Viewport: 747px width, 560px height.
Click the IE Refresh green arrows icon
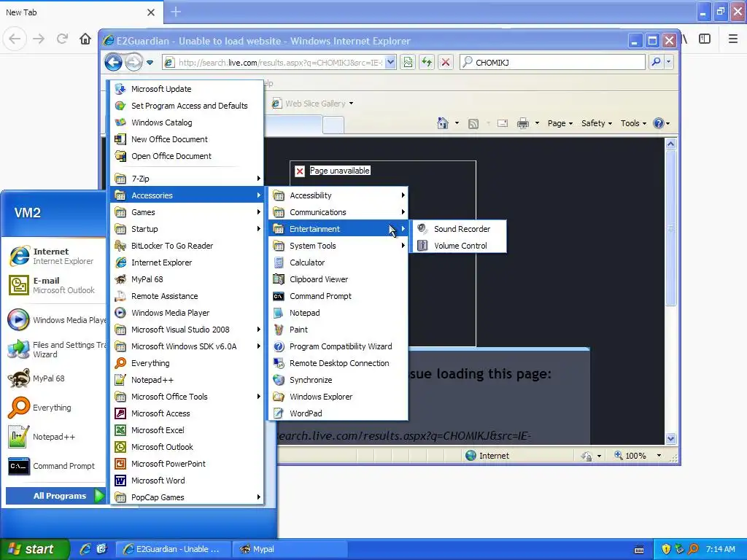pos(427,63)
